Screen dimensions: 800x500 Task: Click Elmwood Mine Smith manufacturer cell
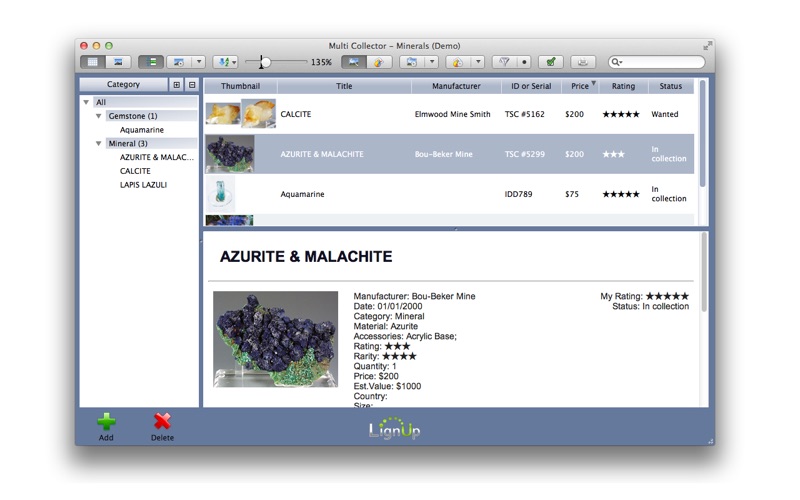(x=453, y=114)
